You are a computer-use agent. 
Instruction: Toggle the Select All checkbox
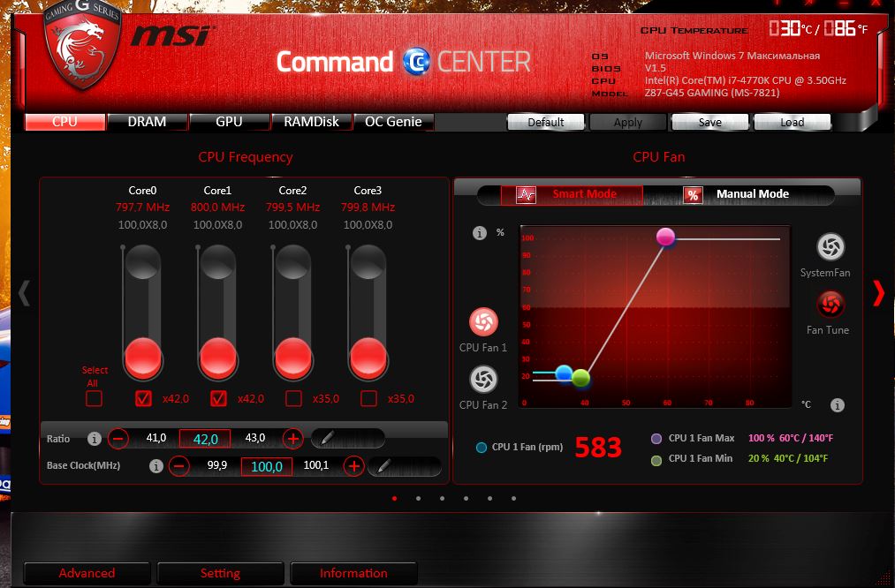[x=95, y=398]
